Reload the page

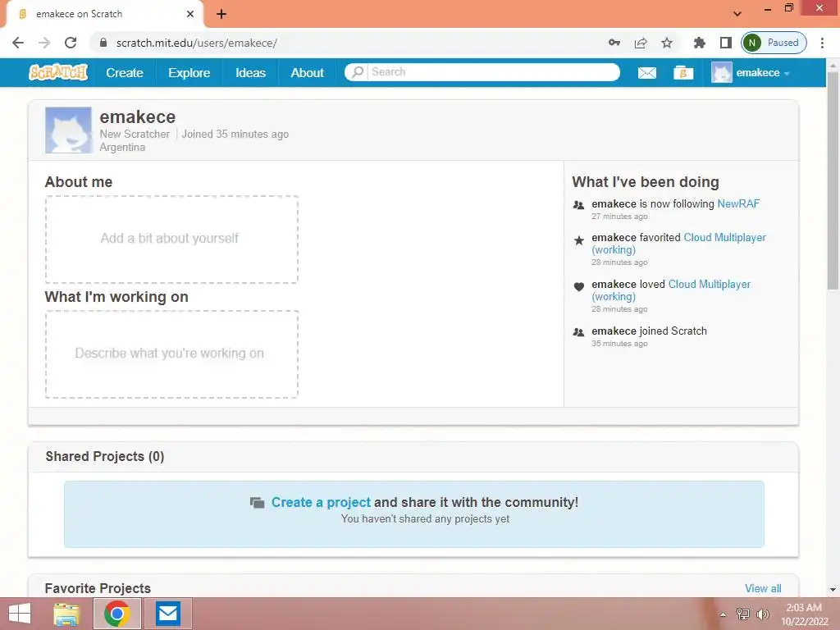tap(71, 43)
